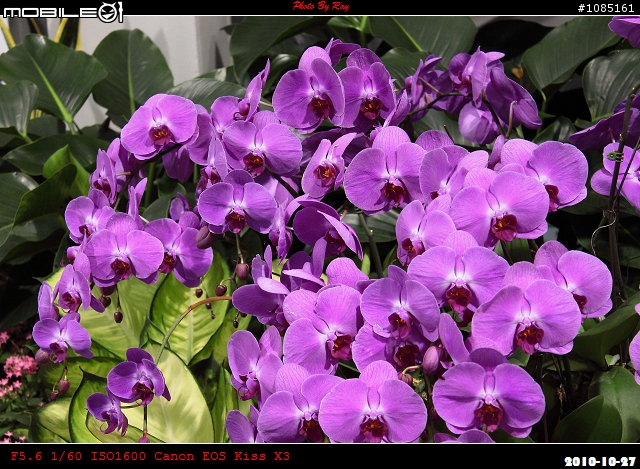The height and width of the screenshot is (469, 640).
Task: Click the photo number #1085161
Action: (x=606, y=8)
